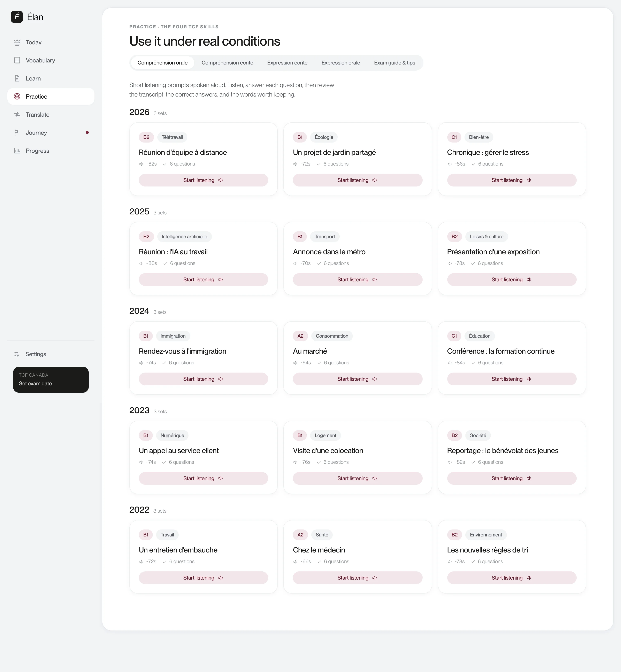The height and width of the screenshot is (672, 621).
Task: Open the Exam guide & tips tab
Action: click(394, 63)
